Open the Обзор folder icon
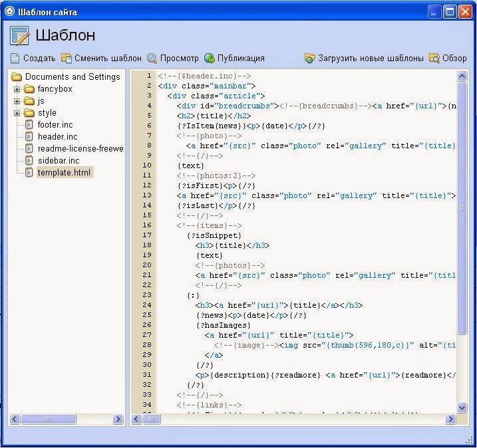This screenshot has width=477, height=448. tap(434, 58)
